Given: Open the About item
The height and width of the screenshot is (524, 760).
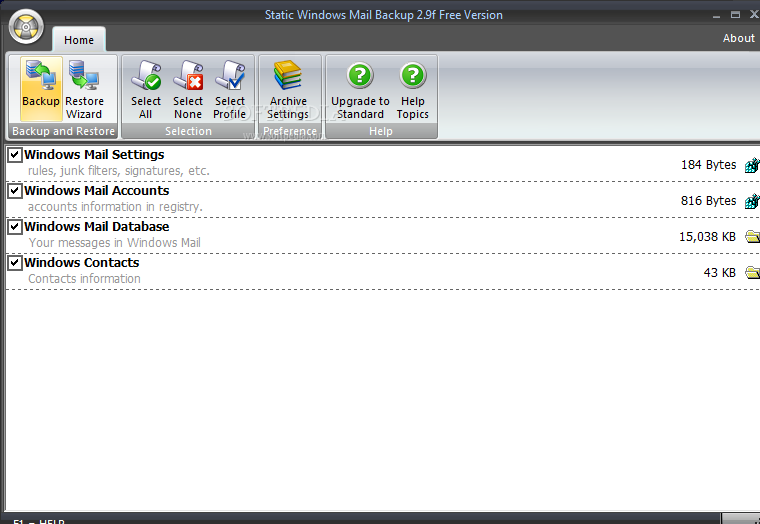Looking at the screenshot, I should 738,38.
